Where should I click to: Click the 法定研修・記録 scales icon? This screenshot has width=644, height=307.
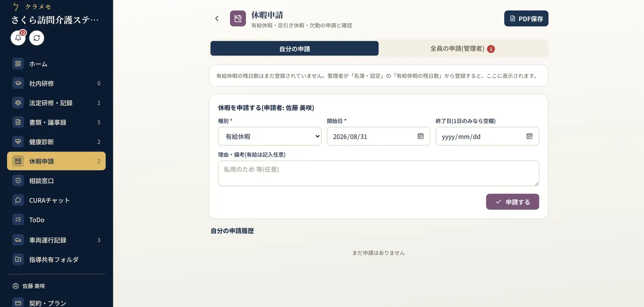[x=18, y=103]
